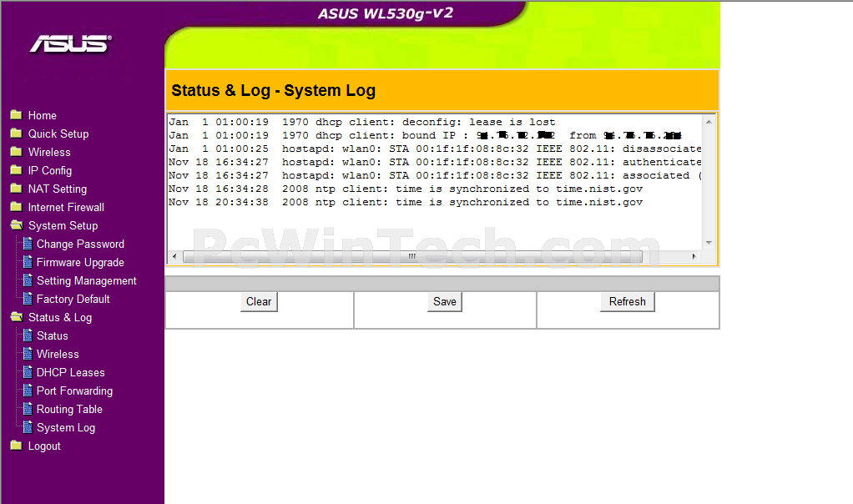Click the Quick Setup folder icon
The width and height of the screenshot is (853, 504).
pos(17,134)
